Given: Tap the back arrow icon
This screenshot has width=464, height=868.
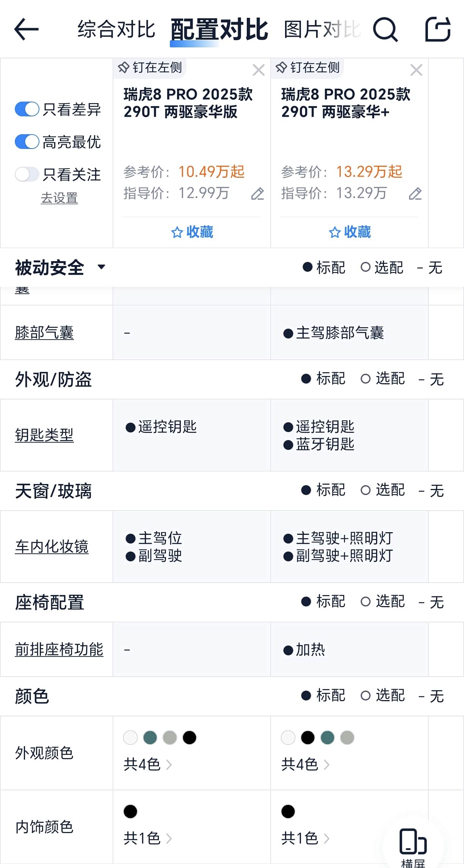Looking at the screenshot, I should pos(26,29).
